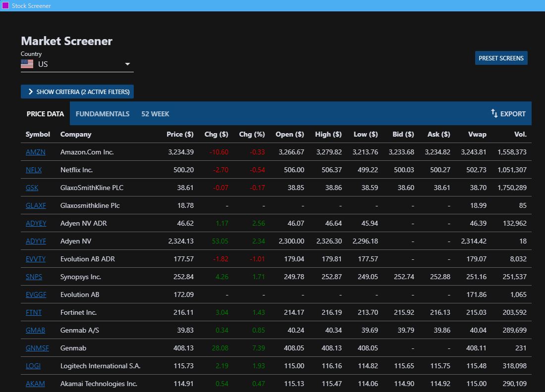Open the Country dropdown arrow
The width and height of the screenshot is (545, 392).
click(x=127, y=64)
